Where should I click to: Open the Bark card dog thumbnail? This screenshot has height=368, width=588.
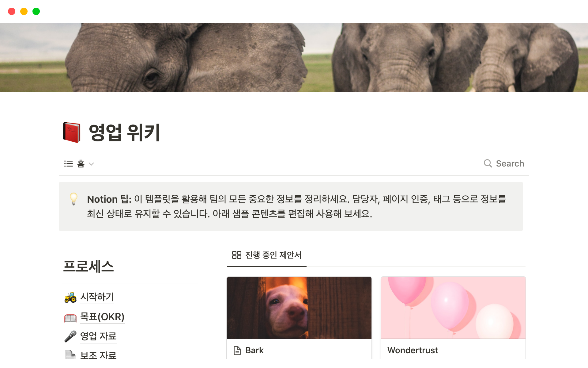(x=299, y=308)
